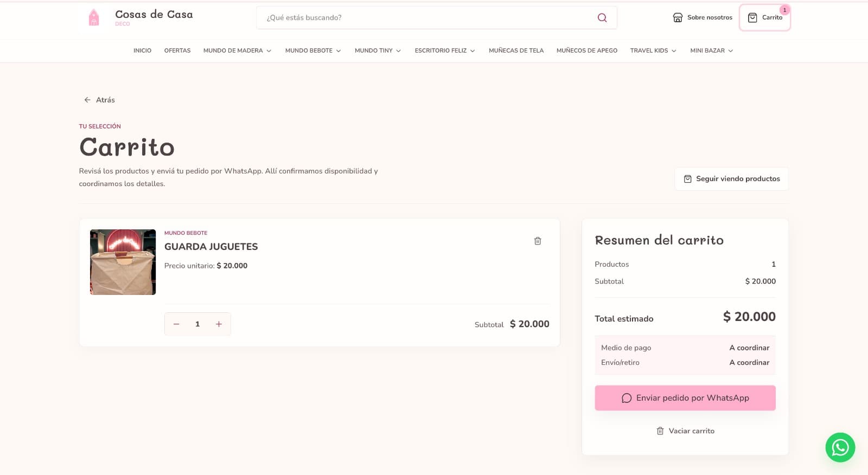Click the MUNDO BEBOTE category label on item

[186, 233]
